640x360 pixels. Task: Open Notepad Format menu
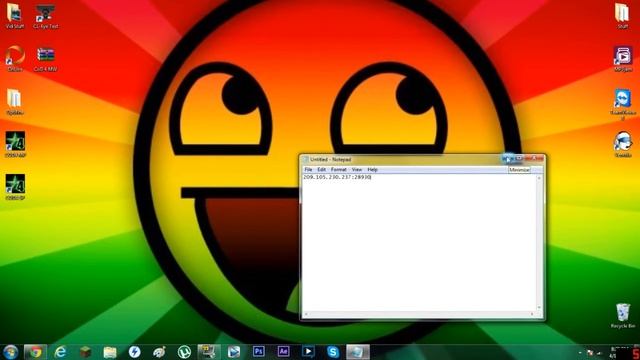pyautogui.click(x=338, y=169)
